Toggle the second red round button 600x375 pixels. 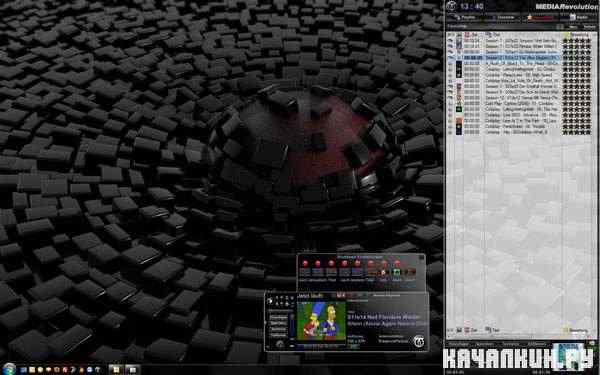(x=318, y=264)
